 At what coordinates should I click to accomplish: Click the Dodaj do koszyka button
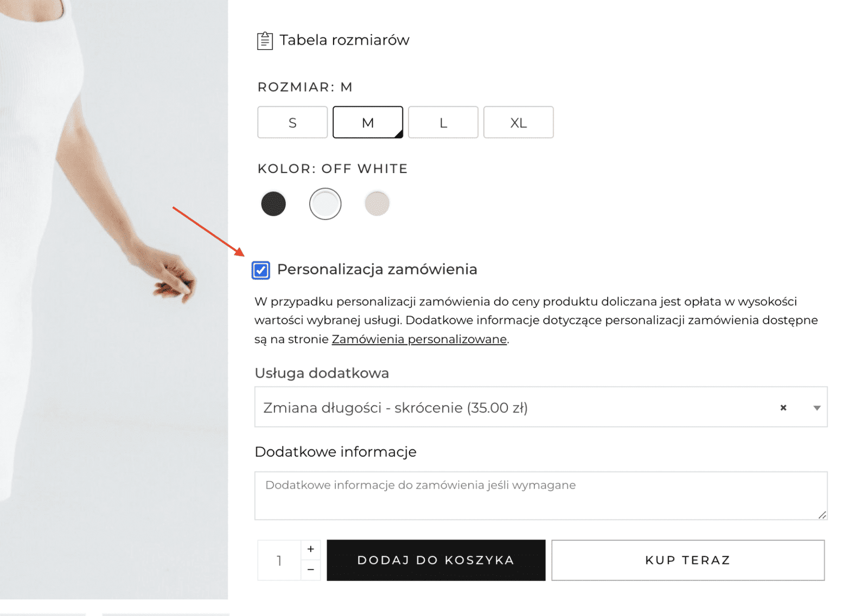tap(436, 560)
